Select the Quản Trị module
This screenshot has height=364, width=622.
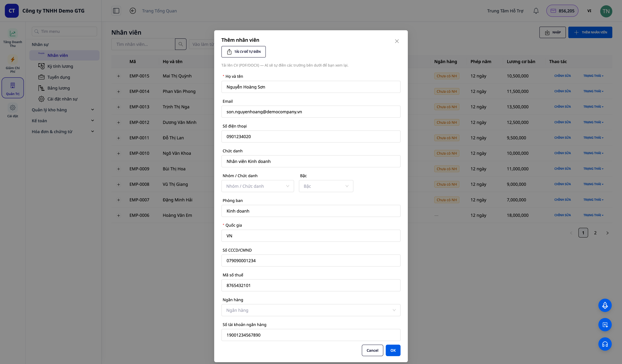pyautogui.click(x=13, y=88)
